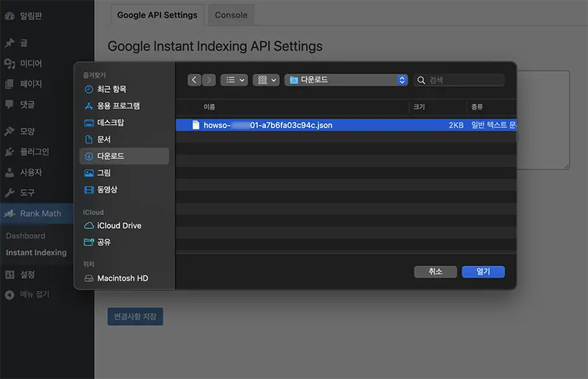Viewport: 588px width, 379px height.
Task: Go to Desktop (데스크탑) folder
Action: click(x=104, y=122)
